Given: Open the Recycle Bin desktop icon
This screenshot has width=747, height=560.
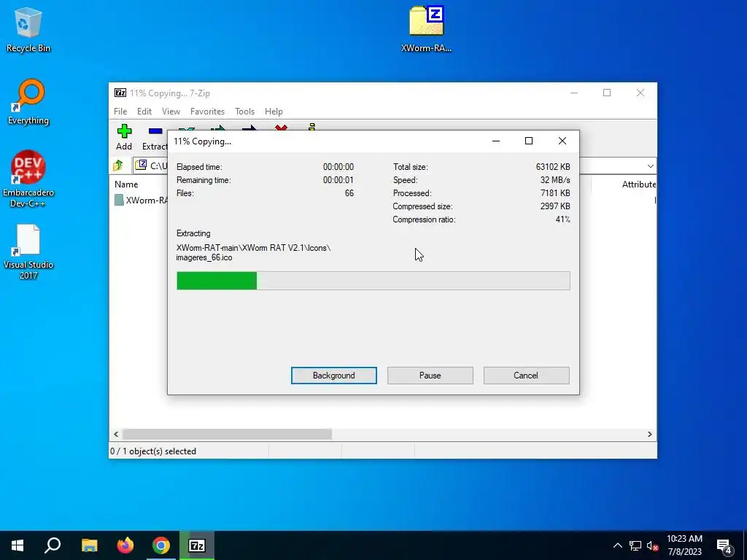Looking at the screenshot, I should (x=28, y=29).
